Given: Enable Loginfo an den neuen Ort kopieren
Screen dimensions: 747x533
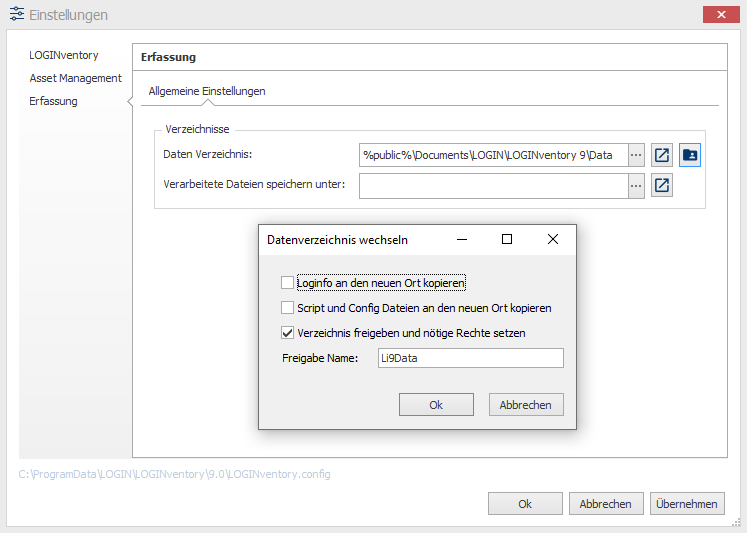Looking at the screenshot, I should [287, 282].
